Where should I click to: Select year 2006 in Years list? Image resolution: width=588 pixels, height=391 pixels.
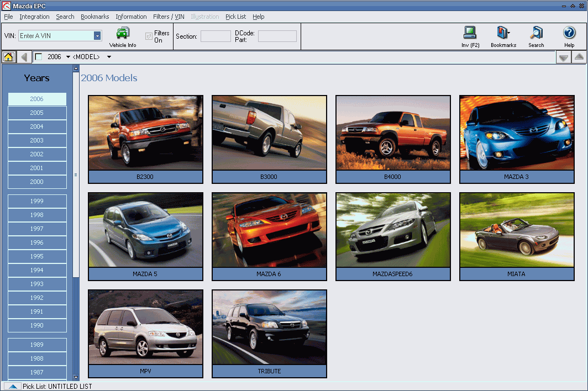tap(36, 99)
